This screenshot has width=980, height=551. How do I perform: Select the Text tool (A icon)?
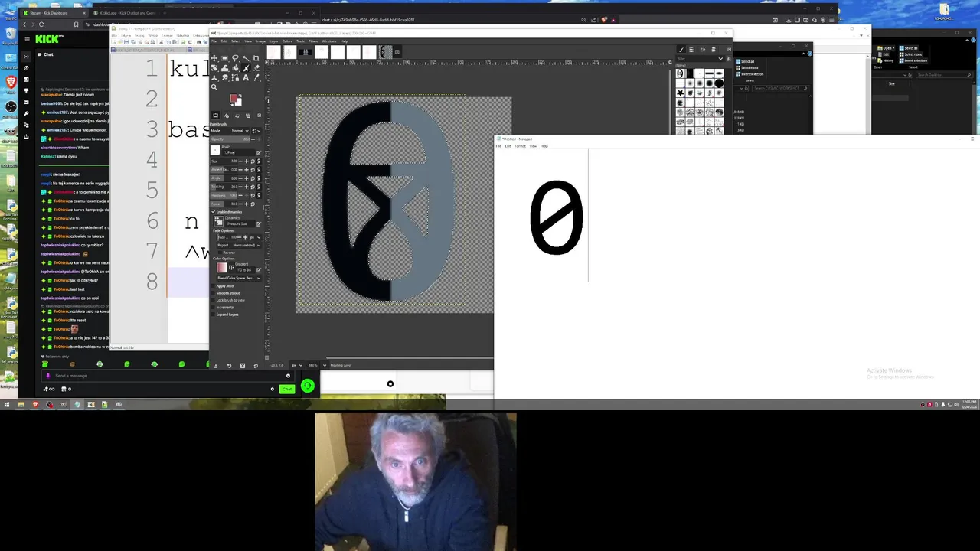pos(246,77)
